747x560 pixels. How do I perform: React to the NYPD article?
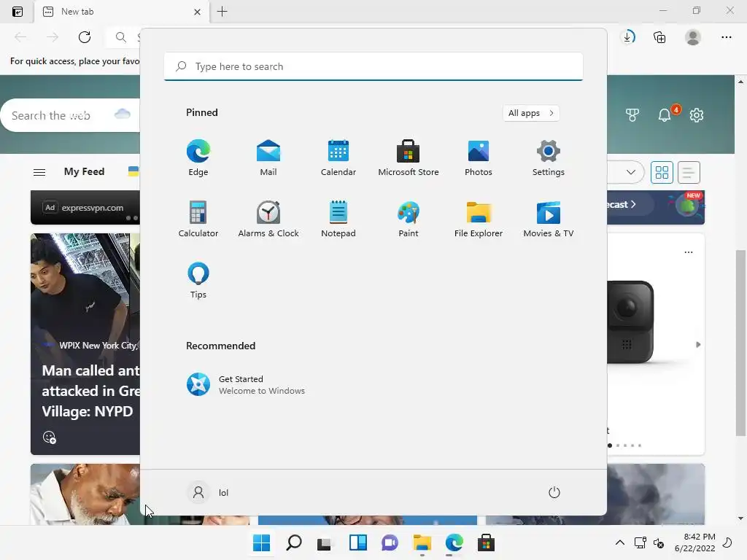click(x=50, y=437)
